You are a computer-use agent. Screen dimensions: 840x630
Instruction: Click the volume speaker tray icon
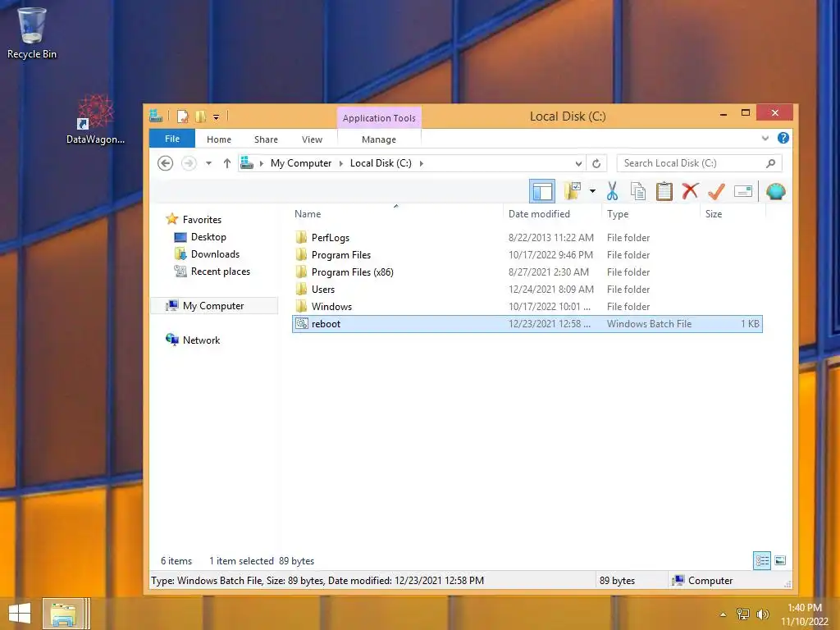click(762, 614)
